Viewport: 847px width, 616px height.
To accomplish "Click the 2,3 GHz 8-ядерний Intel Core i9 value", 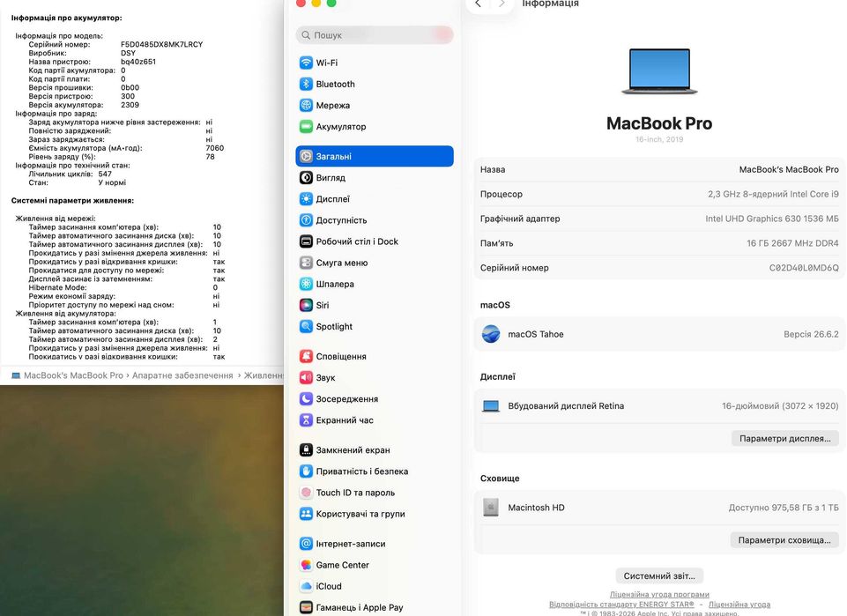I will pos(773,194).
